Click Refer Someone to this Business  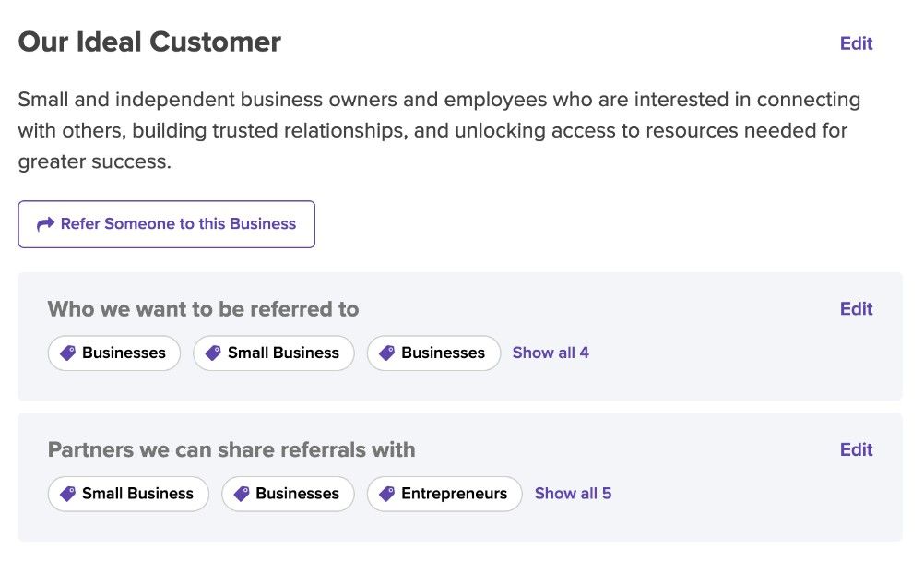pyautogui.click(x=166, y=224)
